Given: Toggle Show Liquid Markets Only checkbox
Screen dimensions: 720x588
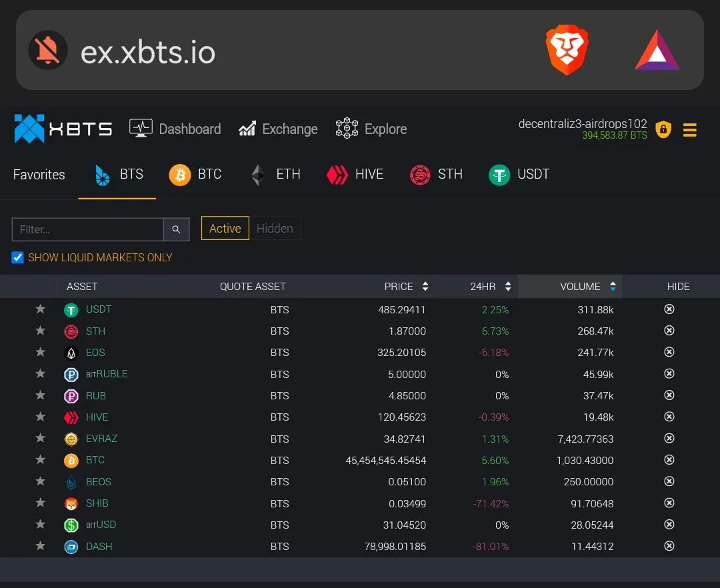Looking at the screenshot, I should coord(17,257).
